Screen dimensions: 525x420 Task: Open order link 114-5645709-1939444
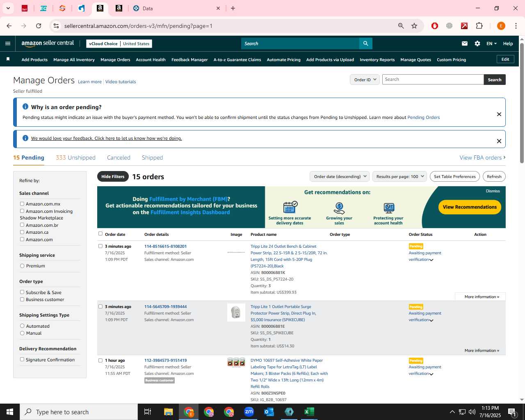click(x=165, y=307)
